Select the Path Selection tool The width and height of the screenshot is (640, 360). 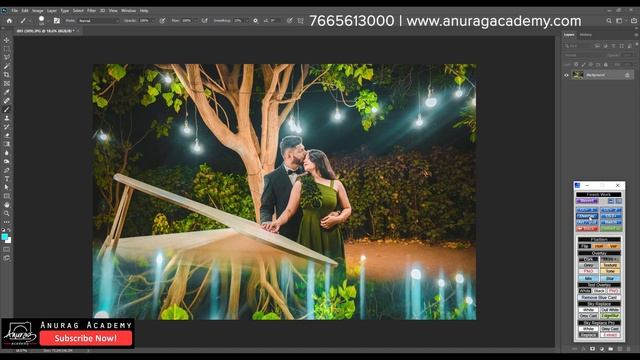(7, 187)
